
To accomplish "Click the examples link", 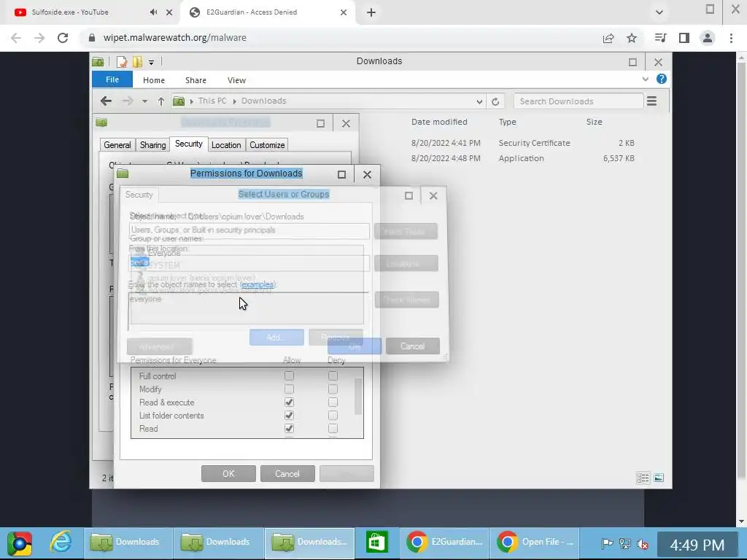I will pyautogui.click(x=258, y=285).
